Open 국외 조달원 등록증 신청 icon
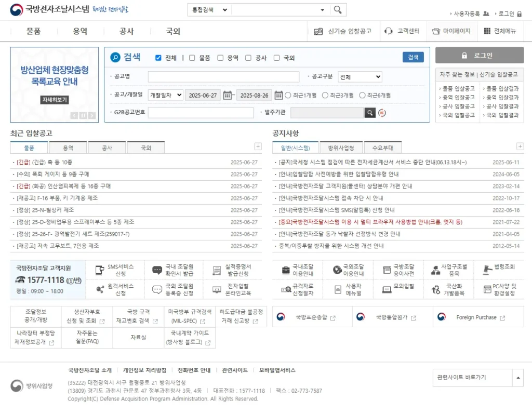532x414 pixels. point(157,289)
